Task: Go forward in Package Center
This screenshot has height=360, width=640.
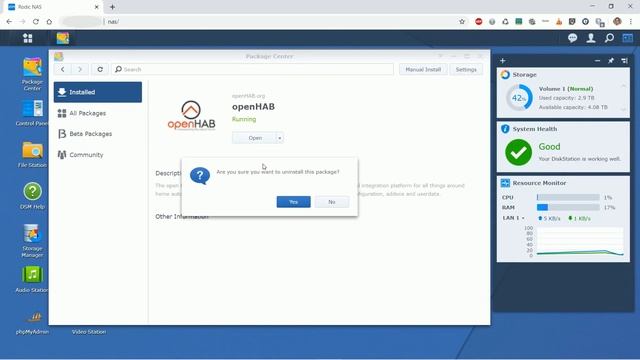Action: [80, 69]
